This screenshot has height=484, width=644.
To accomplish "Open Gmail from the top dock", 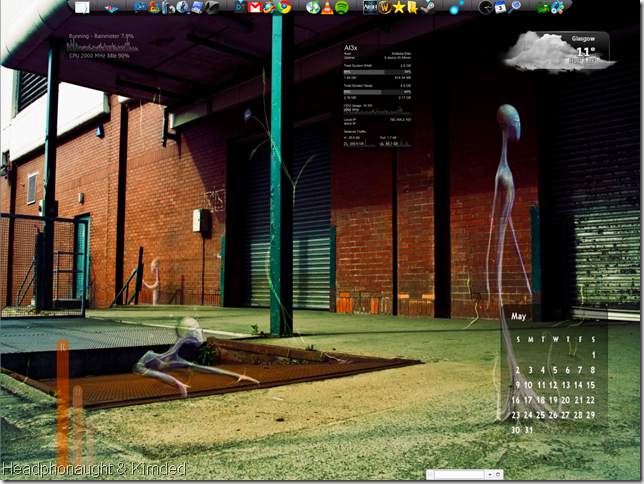I will point(255,7).
